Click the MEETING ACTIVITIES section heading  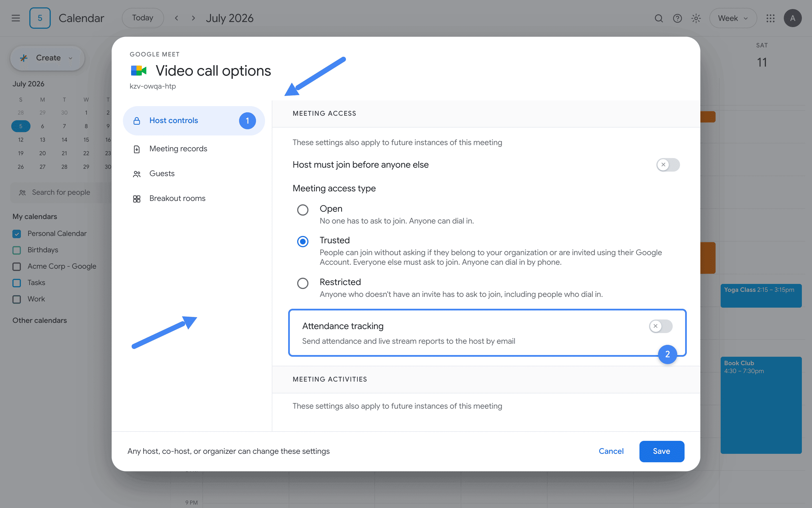(330, 379)
